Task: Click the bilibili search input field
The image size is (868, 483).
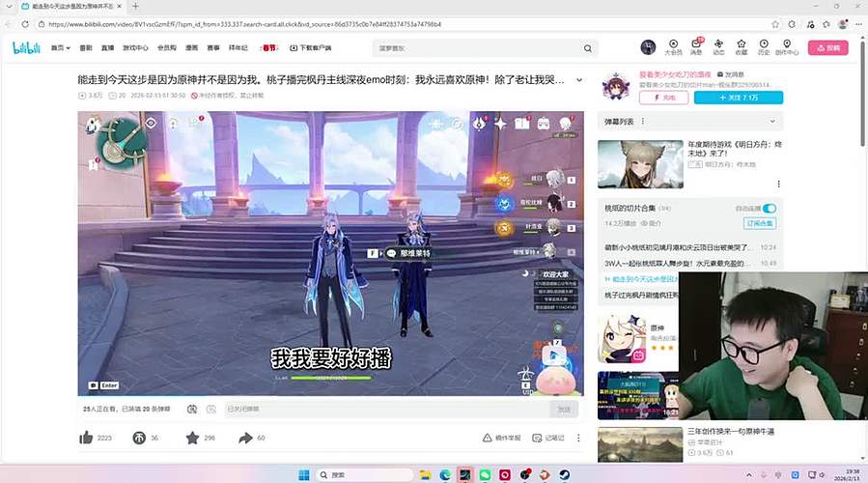Action: pyautogui.click(x=479, y=48)
